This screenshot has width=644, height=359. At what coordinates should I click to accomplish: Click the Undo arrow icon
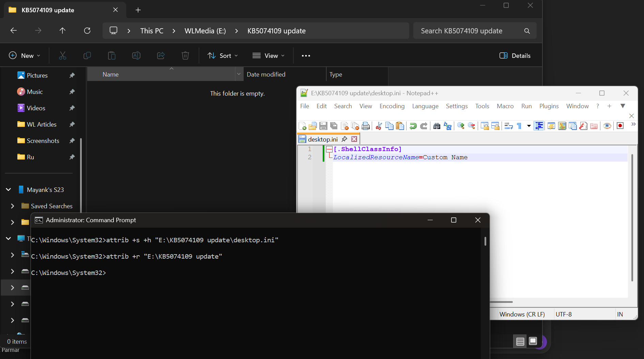coord(413,126)
